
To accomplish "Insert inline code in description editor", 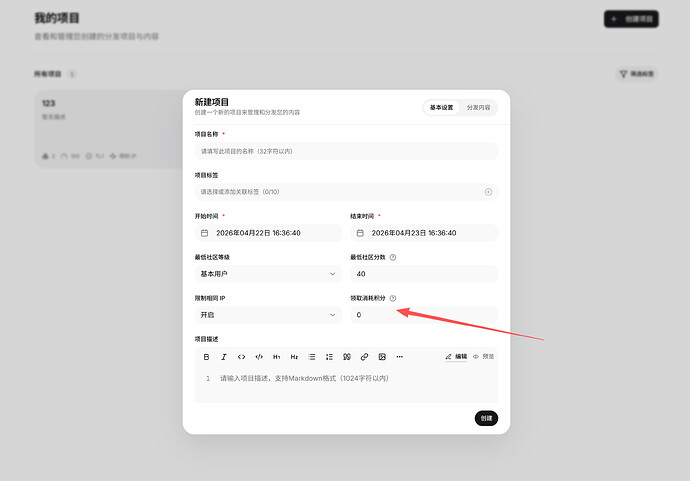I will point(241,357).
